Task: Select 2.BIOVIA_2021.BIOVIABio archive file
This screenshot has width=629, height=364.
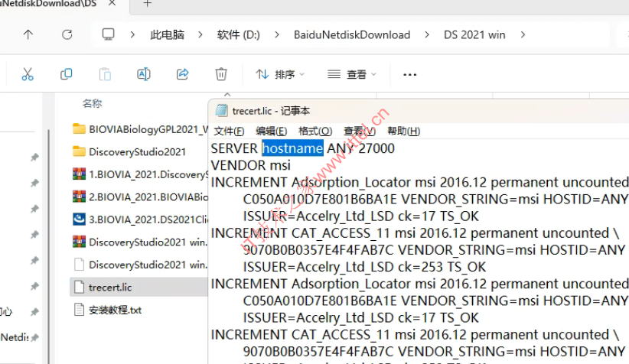Action: click(x=140, y=197)
